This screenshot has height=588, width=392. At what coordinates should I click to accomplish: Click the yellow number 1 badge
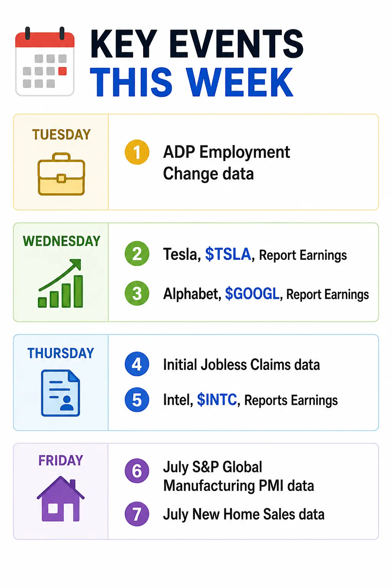(x=137, y=152)
